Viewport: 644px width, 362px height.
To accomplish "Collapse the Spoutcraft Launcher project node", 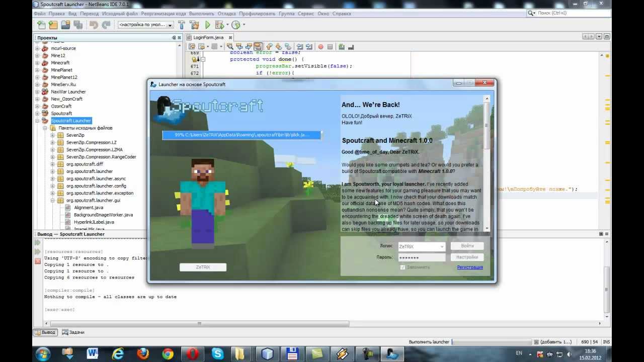I will tap(37, 121).
